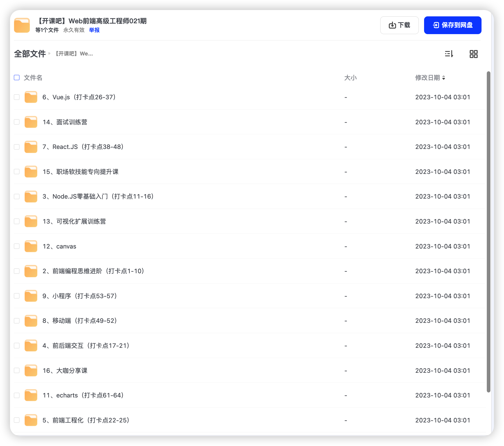Click folder icon for 9、小程序 row
The image size is (504, 446).
[31, 296]
